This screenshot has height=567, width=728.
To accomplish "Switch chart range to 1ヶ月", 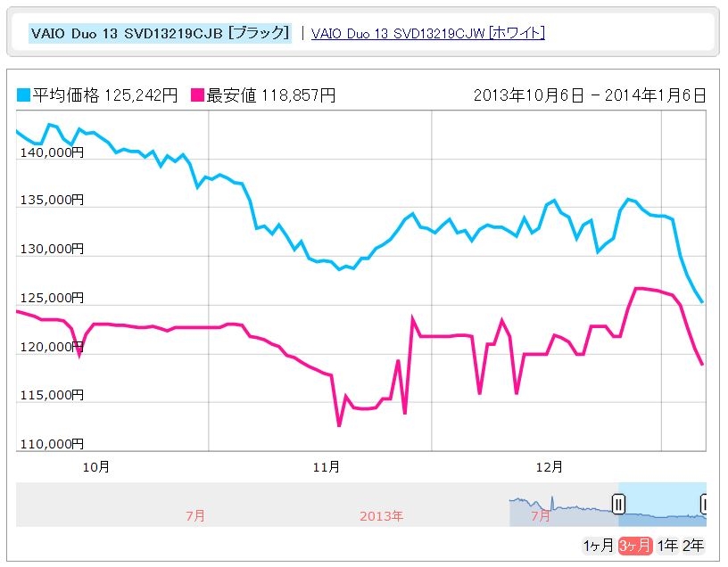I will point(598,545).
